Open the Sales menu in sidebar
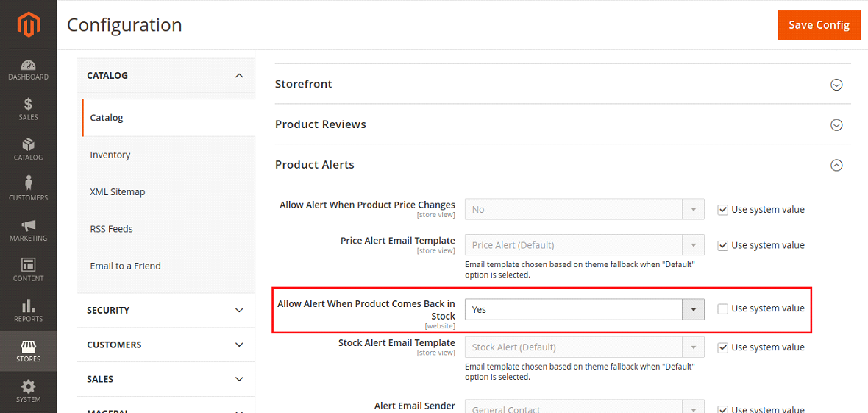Screen dimensions: 868x413 [28, 110]
